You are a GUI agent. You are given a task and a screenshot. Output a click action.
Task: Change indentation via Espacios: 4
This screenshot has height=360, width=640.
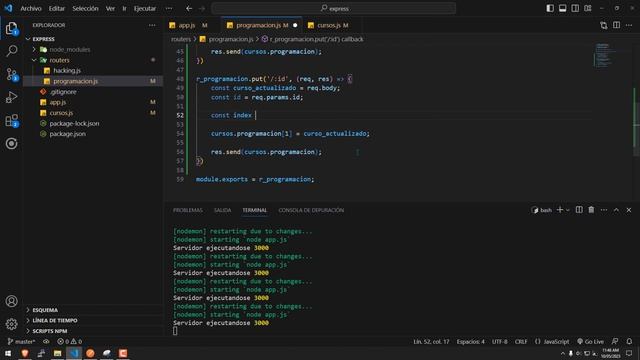click(471, 341)
